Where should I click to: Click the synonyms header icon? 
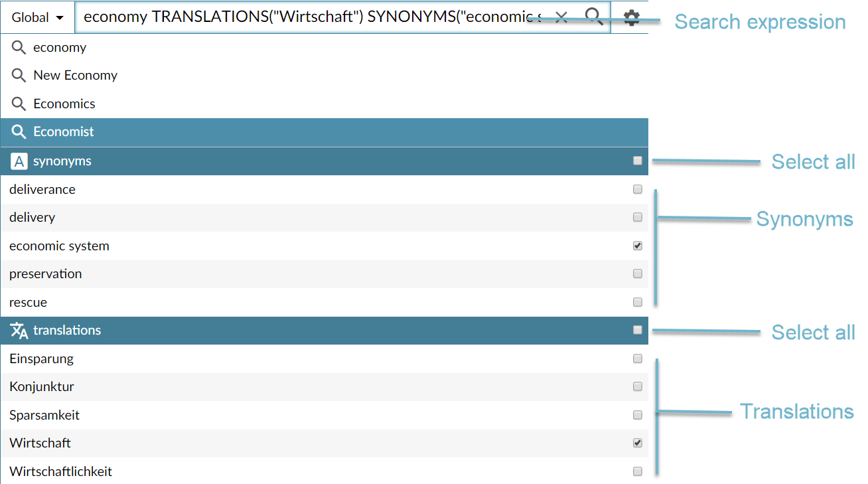pos(19,161)
